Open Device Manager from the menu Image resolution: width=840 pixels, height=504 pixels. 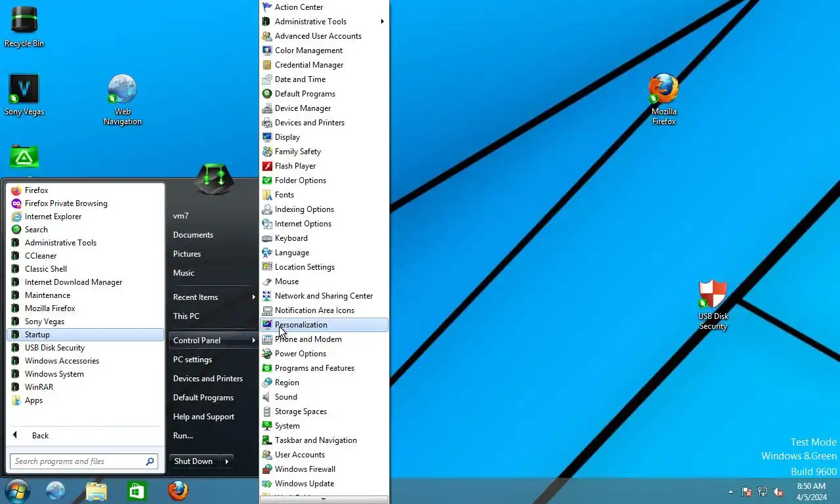click(324, 108)
